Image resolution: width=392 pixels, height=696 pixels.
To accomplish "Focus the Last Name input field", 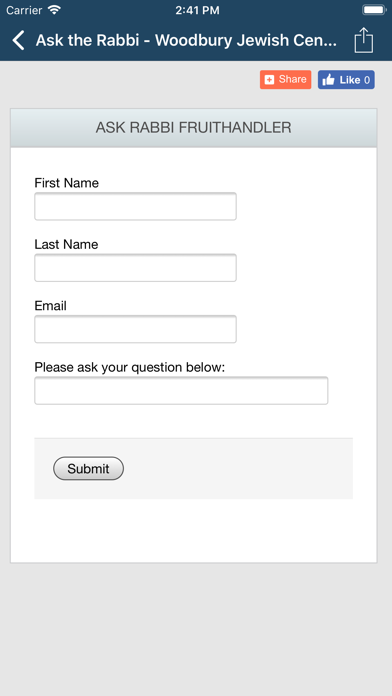I will click(135, 268).
